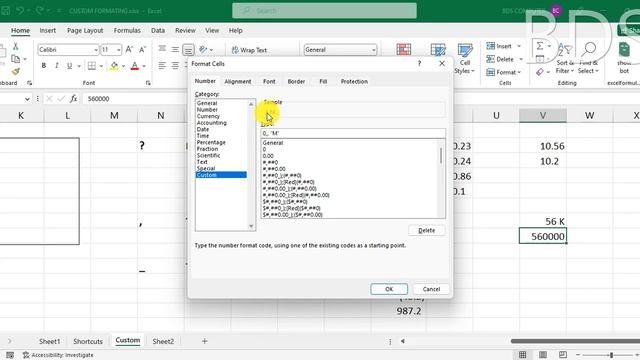This screenshot has width=640, height=360.
Task: Select the Format Painter brush
Action: pyautogui.click(x=16, y=71)
